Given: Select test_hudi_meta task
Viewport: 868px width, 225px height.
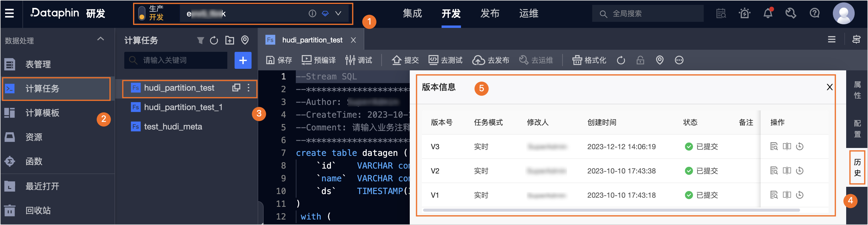Looking at the screenshot, I should 173,126.
